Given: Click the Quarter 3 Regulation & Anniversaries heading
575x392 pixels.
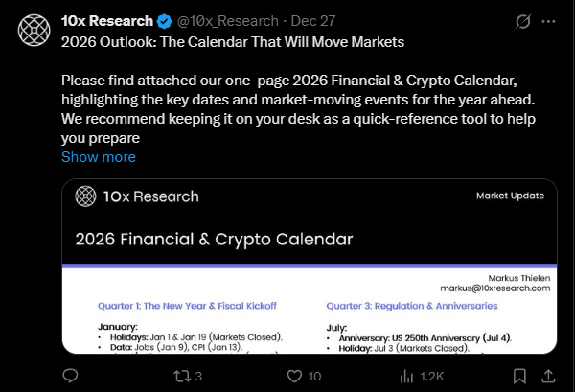Looking at the screenshot, I should tap(411, 306).
